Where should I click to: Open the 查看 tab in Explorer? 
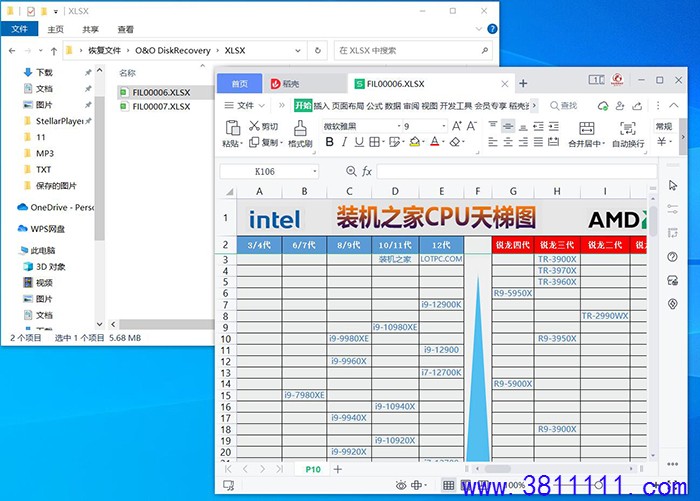125,29
